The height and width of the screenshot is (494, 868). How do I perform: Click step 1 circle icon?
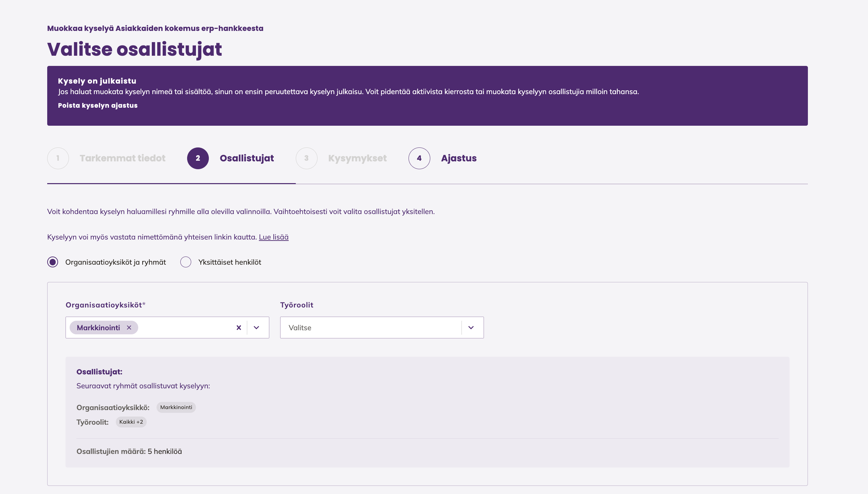(x=58, y=158)
